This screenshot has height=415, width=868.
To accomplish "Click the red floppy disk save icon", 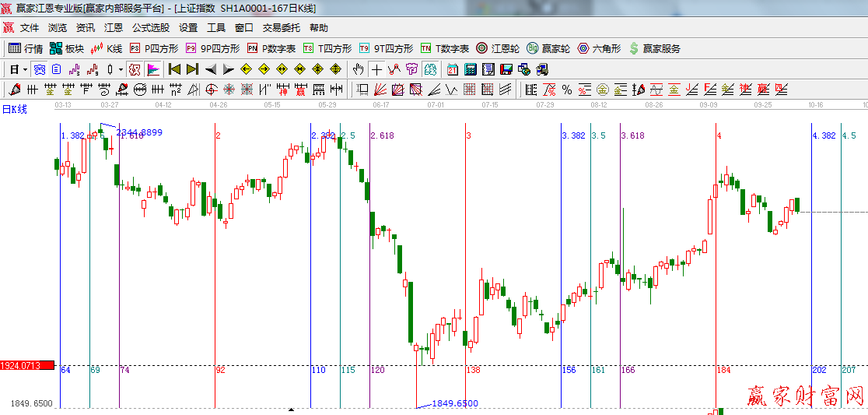I will pyautogui.click(x=506, y=69).
